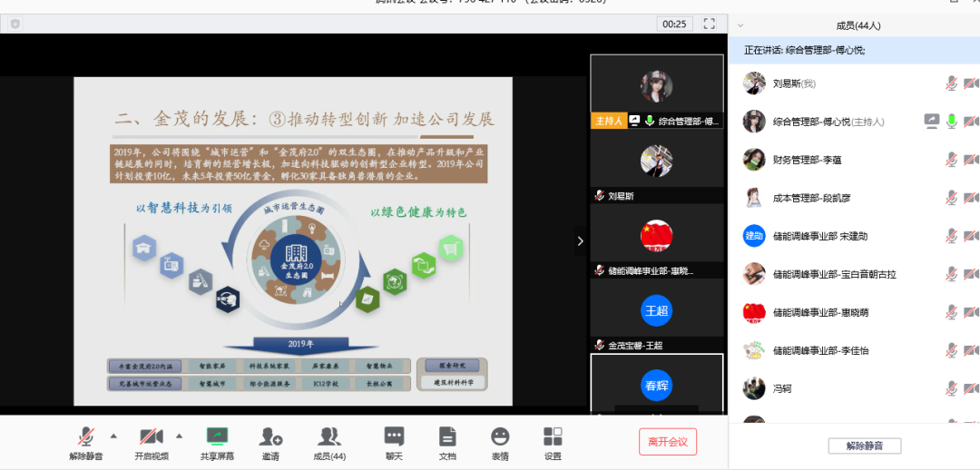The width and height of the screenshot is (980, 470).
Task: Select member name 财务管理部-李蕴
Action: 808,160
